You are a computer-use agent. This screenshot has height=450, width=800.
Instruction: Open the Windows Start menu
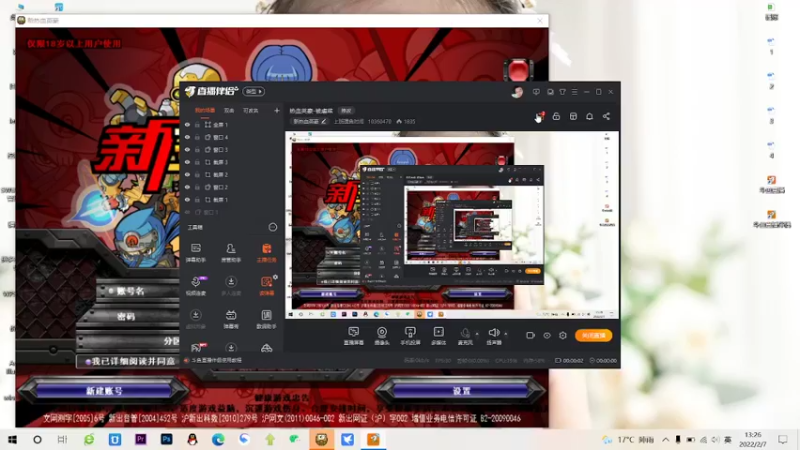[12, 439]
